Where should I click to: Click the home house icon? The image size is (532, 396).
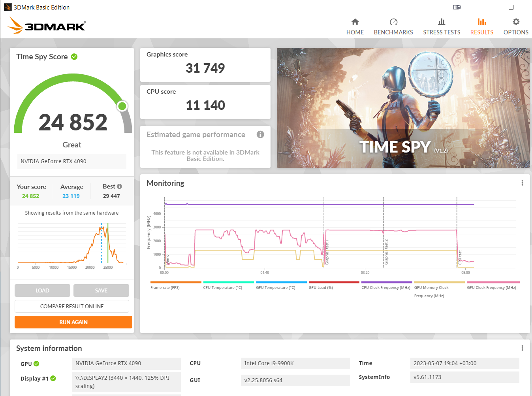coord(355,22)
